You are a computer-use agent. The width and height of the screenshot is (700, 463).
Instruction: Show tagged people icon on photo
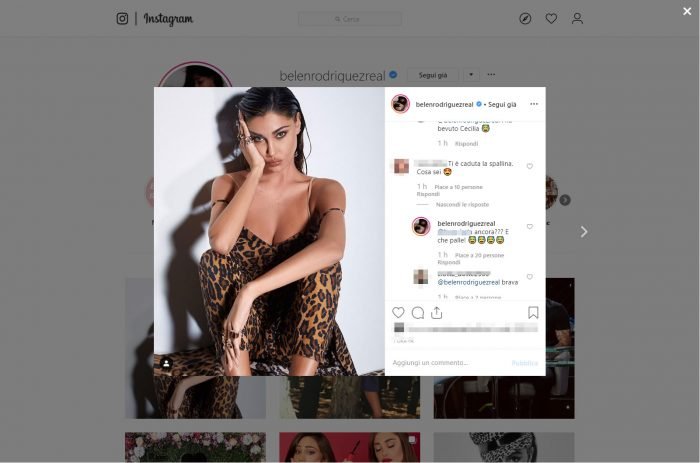coord(166,363)
